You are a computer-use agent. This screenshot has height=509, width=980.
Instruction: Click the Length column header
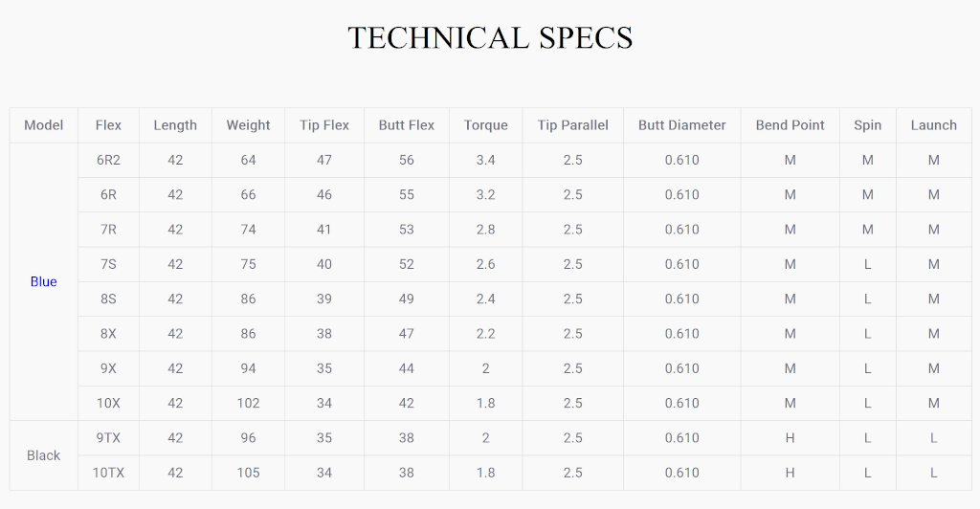(x=175, y=125)
